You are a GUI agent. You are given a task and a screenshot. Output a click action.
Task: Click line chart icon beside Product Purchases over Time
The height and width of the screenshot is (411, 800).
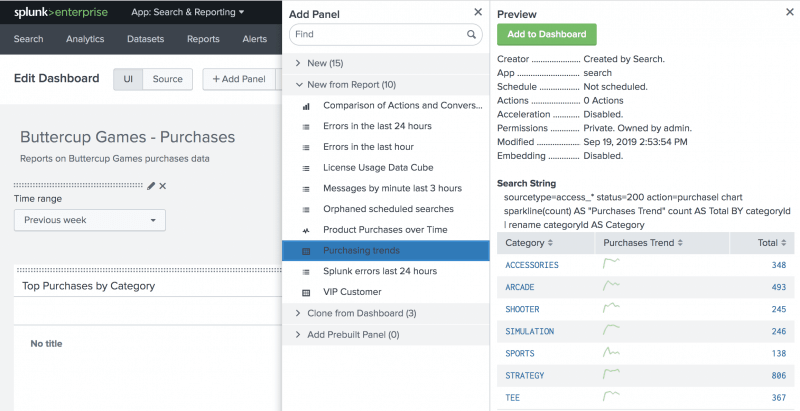(306, 230)
